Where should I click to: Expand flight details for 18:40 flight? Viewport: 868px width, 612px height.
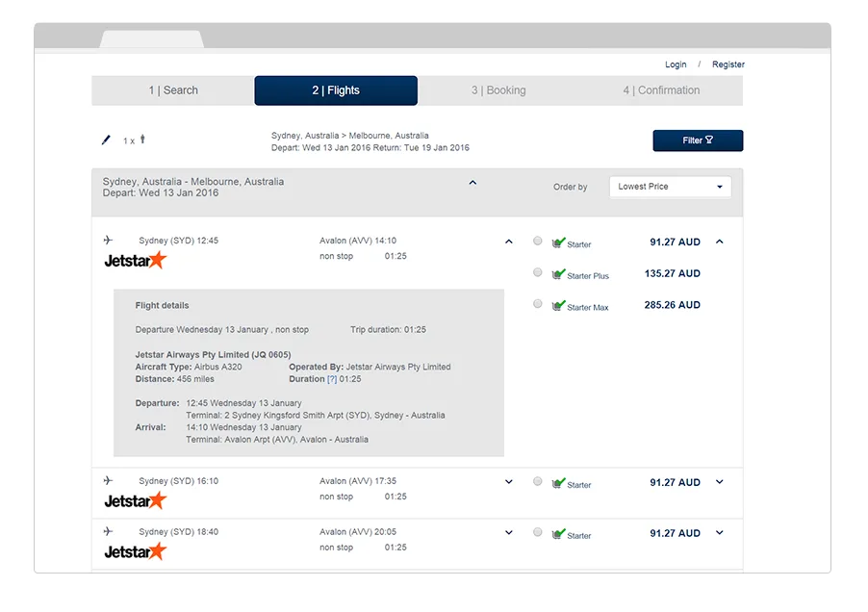[x=509, y=533]
